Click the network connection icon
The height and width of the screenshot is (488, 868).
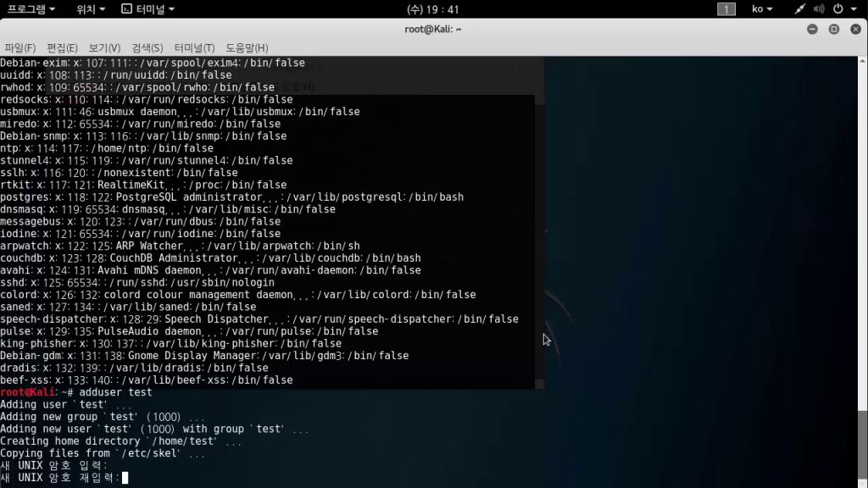pyautogui.click(x=801, y=9)
